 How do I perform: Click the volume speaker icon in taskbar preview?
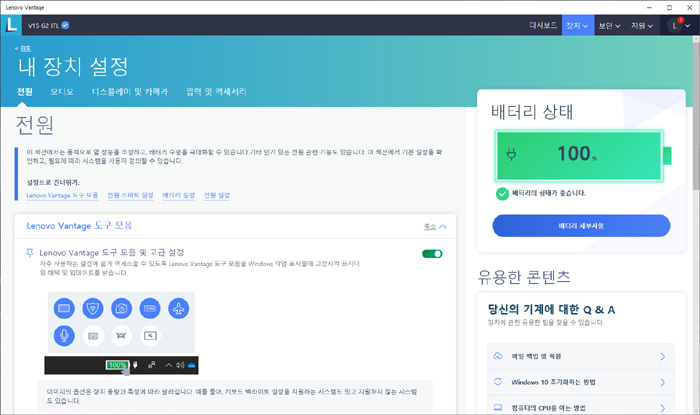point(180,365)
